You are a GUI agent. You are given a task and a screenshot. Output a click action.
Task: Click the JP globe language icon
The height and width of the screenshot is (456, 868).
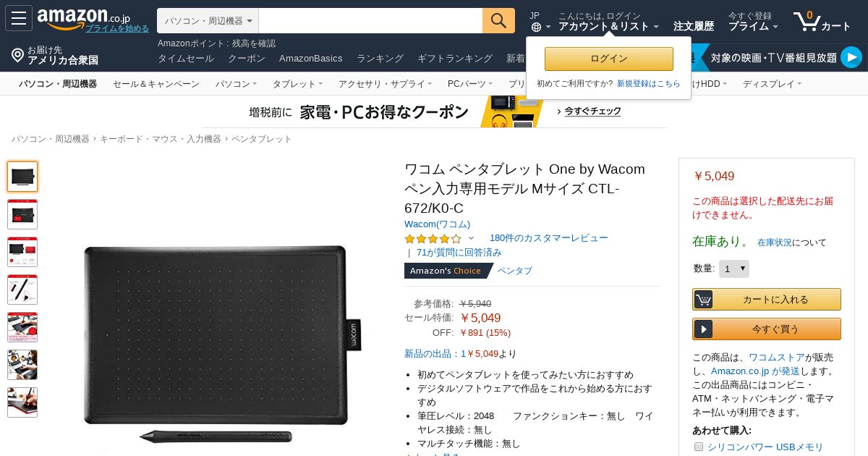point(536,27)
